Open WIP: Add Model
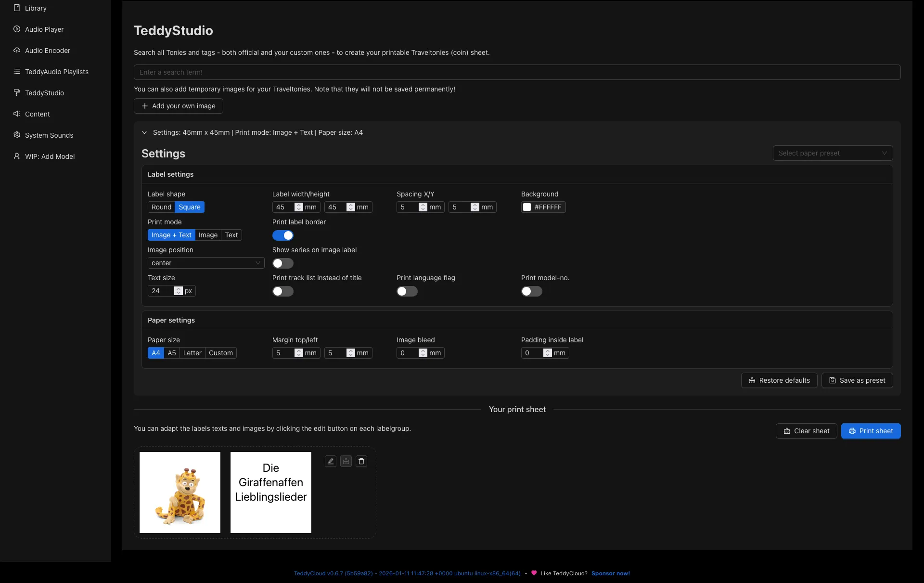 [49, 156]
